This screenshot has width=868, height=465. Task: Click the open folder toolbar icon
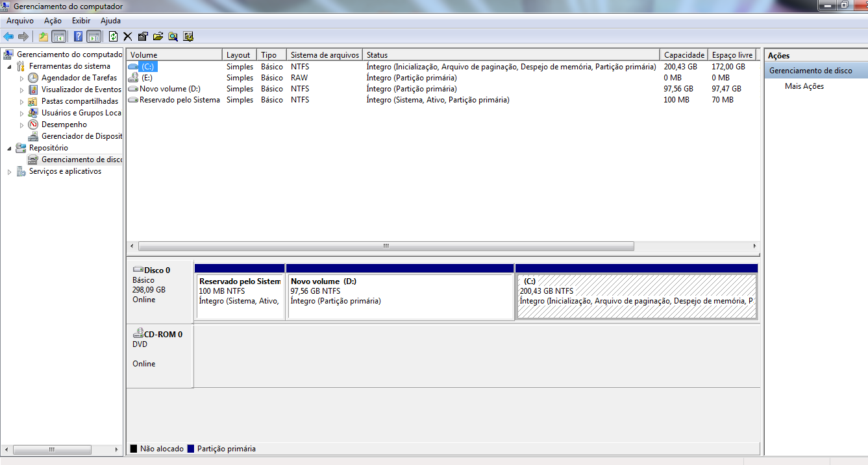[x=158, y=36]
